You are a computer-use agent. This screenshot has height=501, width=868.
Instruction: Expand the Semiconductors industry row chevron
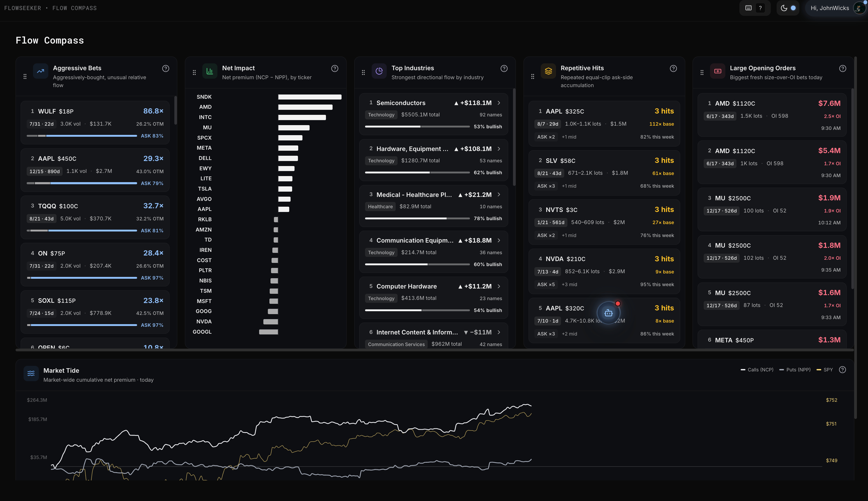point(499,103)
